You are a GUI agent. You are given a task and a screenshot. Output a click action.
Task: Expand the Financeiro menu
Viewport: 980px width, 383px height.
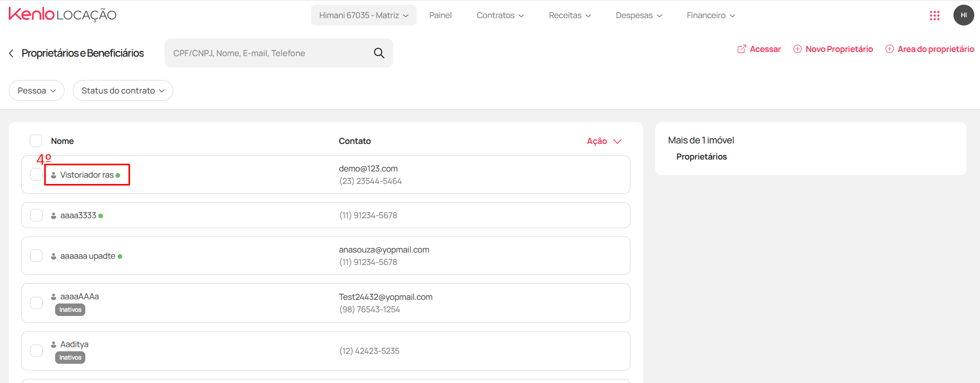[711, 16]
